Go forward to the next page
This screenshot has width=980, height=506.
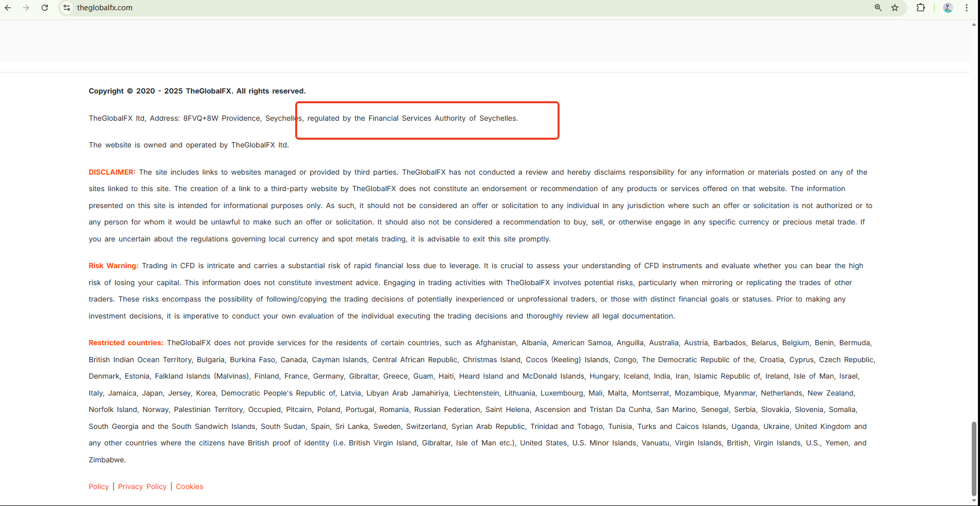[26, 8]
